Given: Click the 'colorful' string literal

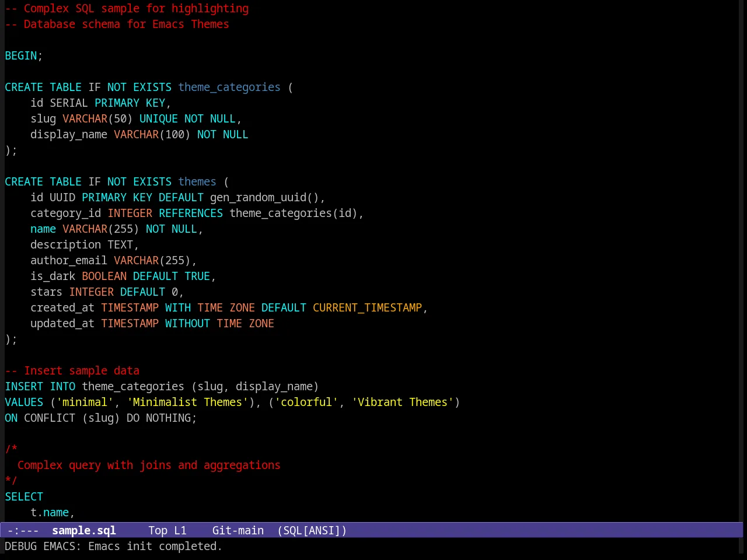Looking at the screenshot, I should tap(306, 402).
